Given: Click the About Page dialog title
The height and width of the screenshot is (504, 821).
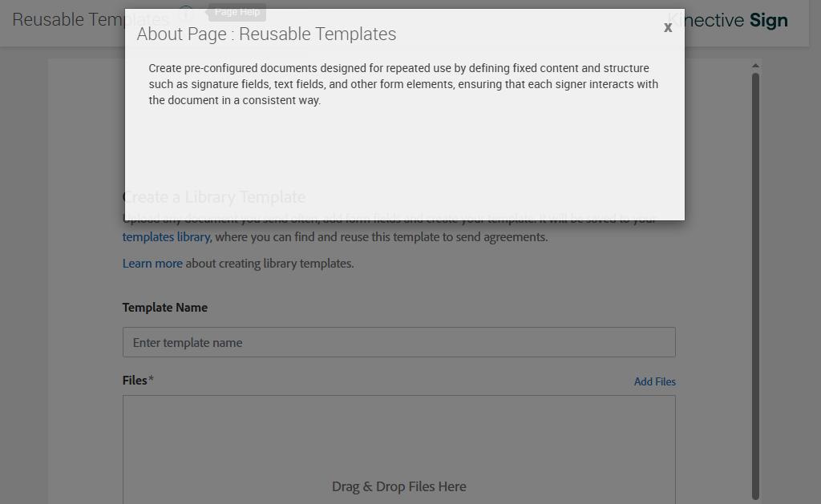Looking at the screenshot, I should coord(266,34).
